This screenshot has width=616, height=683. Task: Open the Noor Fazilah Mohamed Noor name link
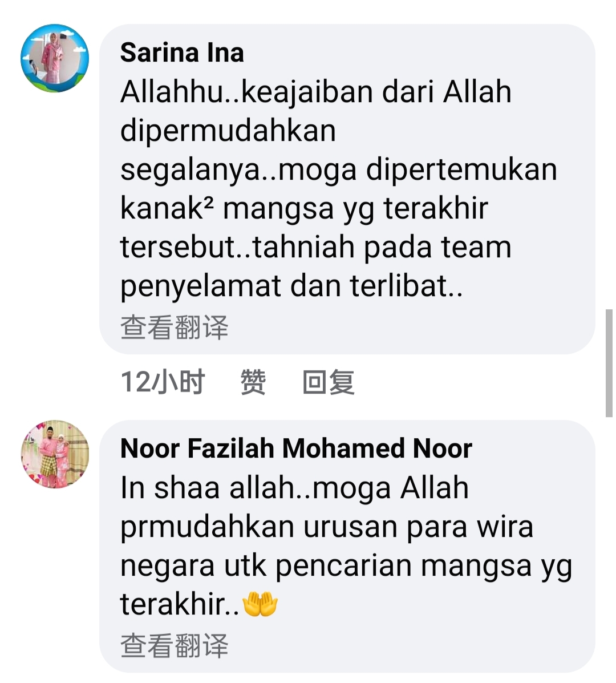pos(296,448)
